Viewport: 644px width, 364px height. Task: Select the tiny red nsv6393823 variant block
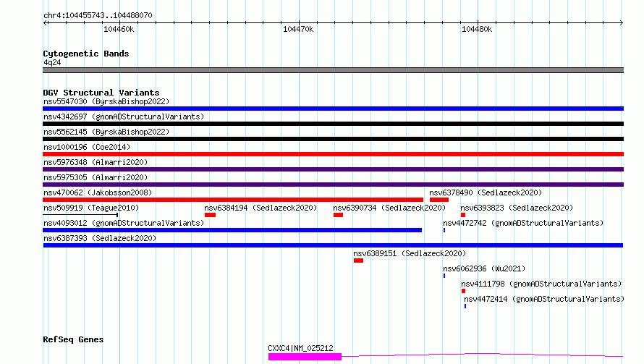coord(463,215)
